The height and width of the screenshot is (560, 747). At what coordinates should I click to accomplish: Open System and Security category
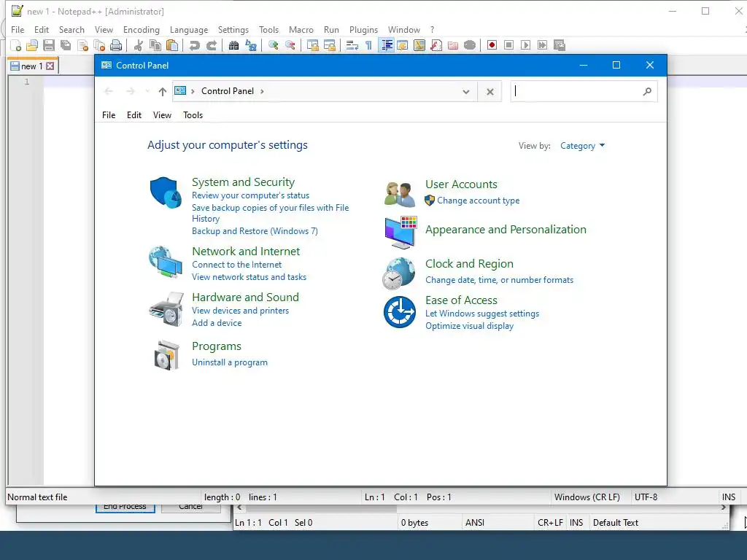pos(243,182)
